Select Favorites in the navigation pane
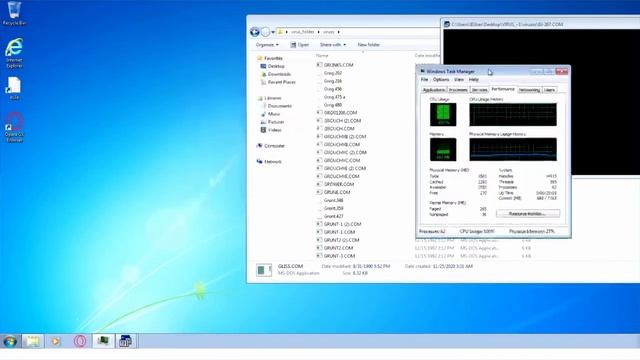 (x=273, y=58)
